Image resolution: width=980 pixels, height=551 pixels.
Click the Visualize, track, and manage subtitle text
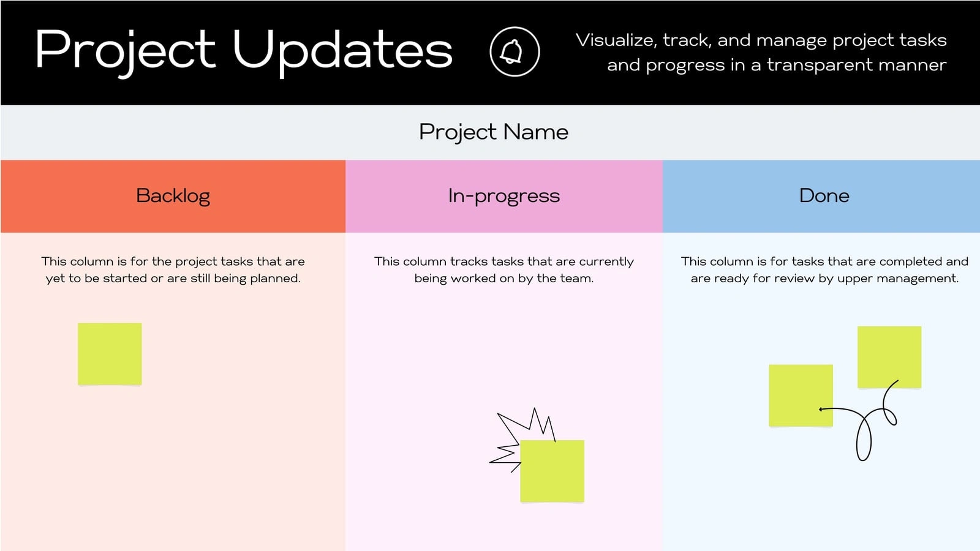tap(761, 52)
